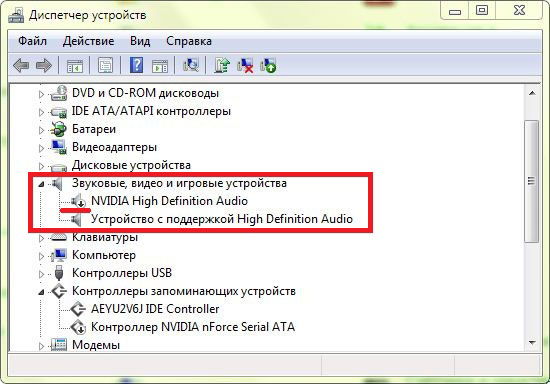This screenshot has width=550, height=384.
Task: Expand the Модемы node
Action: click(x=41, y=346)
